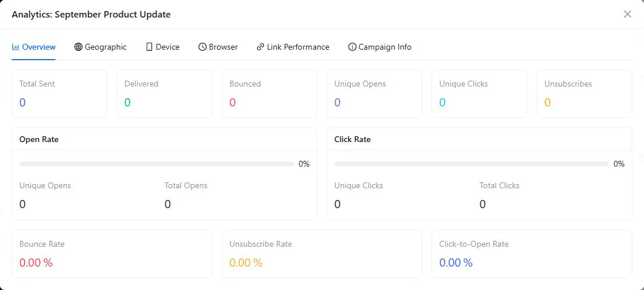The width and height of the screenshot is (644, 290).
Task: Switch to the Overview tab
Action: pyautogui.click(x=34, y=47)
